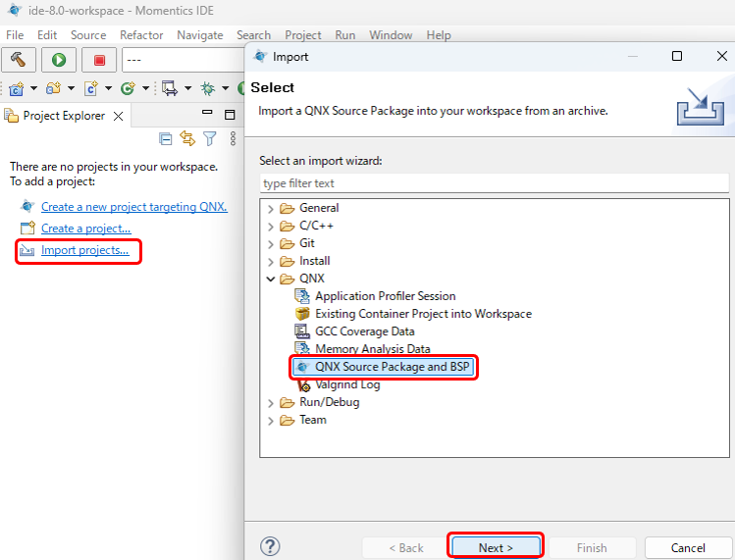Screen dimensions: 735x560
Task: Click the Cancel button
Action: [x=688, y=548]
